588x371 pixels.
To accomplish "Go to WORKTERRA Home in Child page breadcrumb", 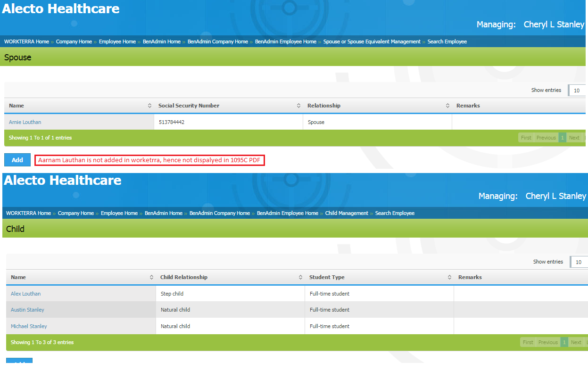I will point(28,213).
